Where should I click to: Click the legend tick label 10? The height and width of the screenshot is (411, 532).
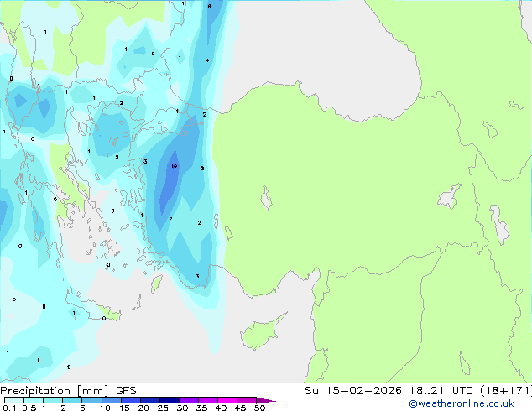pos(105,408)
